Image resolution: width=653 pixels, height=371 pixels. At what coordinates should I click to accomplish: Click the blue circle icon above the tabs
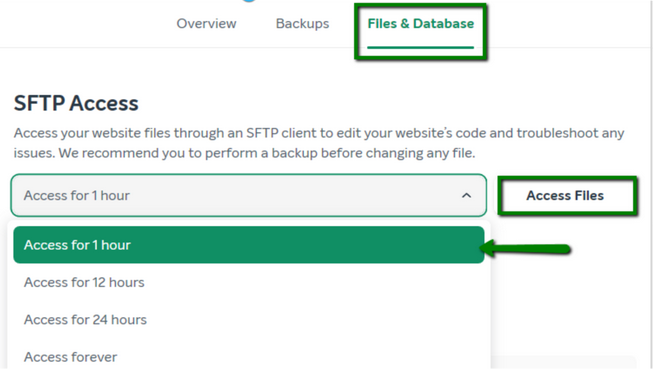click(x=249, y=1)
